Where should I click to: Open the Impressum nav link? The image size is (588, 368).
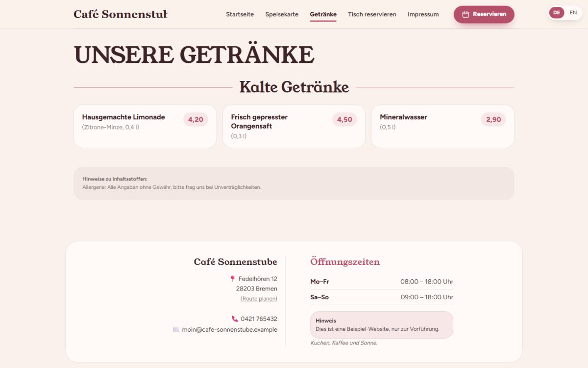(x=423, y=14)
